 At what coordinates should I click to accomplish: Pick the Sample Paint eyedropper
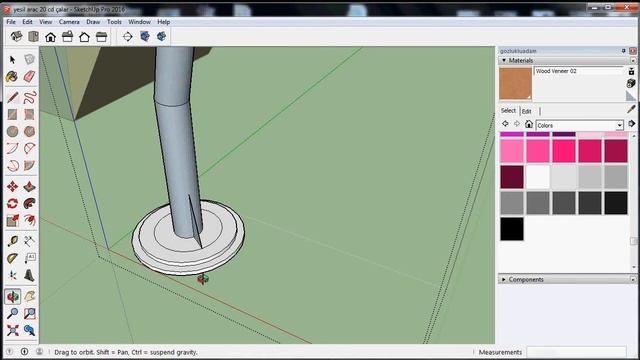point(631,109)
